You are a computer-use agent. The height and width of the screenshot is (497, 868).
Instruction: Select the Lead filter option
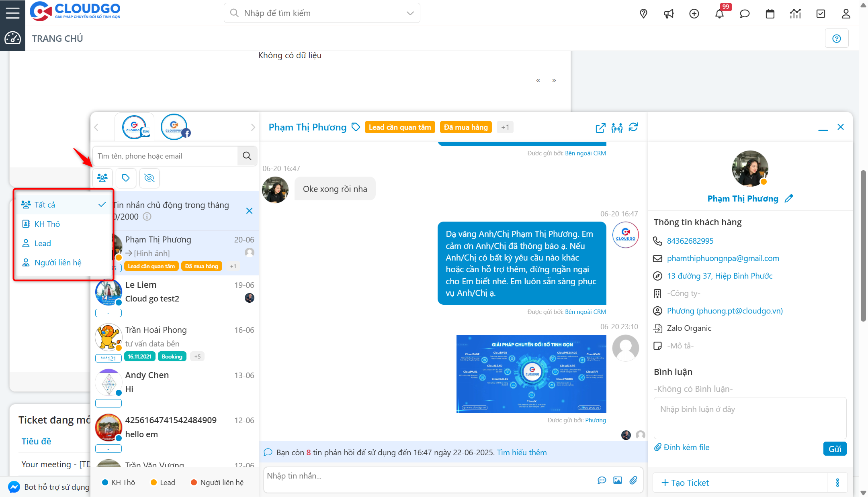[42, 243]
